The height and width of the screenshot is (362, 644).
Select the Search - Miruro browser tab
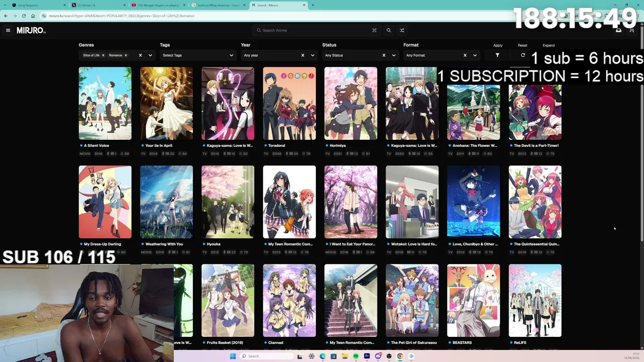278,5
